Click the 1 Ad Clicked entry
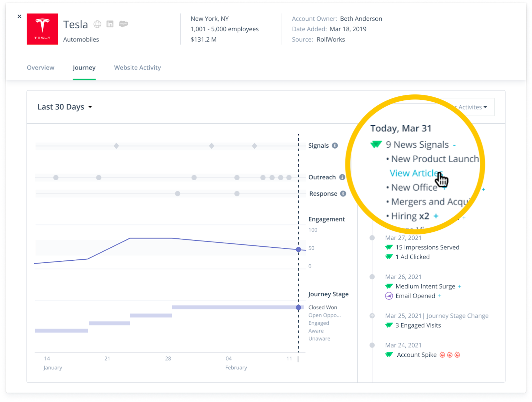 (x=412, y=257)
